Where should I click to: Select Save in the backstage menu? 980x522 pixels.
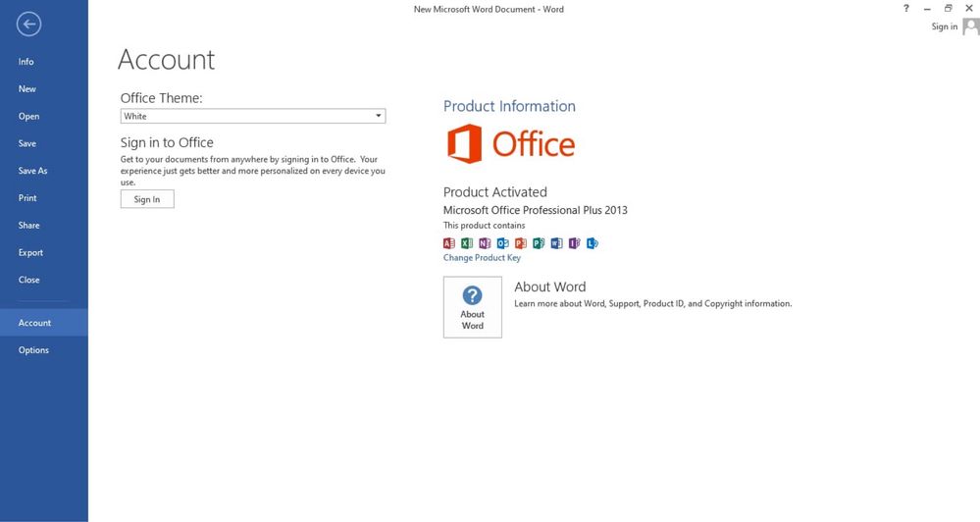coord(44,143)
